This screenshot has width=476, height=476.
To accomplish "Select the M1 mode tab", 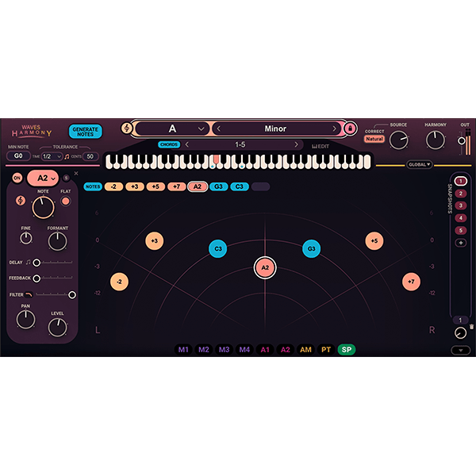I will tap(183, 349).
